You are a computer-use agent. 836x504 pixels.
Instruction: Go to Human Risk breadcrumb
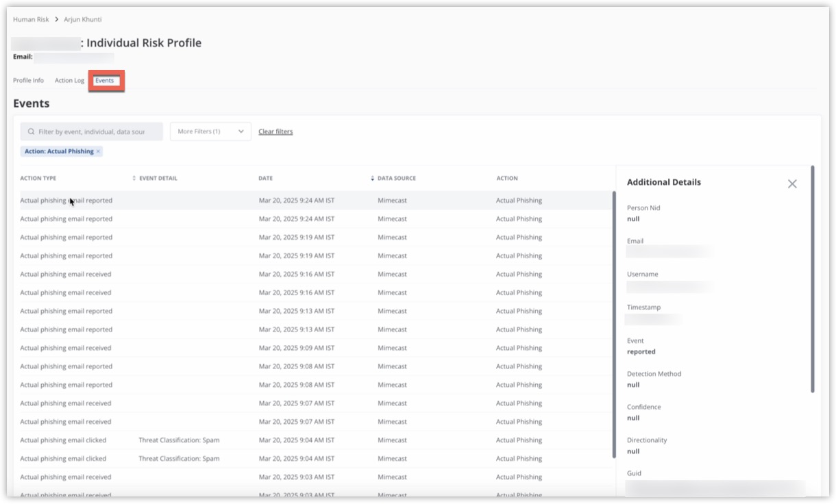pyautogui.click(x=31, y=19)
